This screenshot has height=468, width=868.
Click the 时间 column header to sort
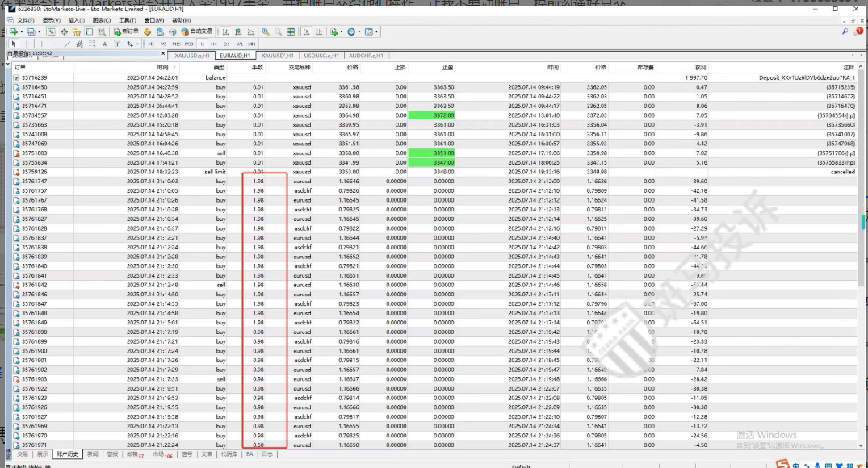click(163, 67)
